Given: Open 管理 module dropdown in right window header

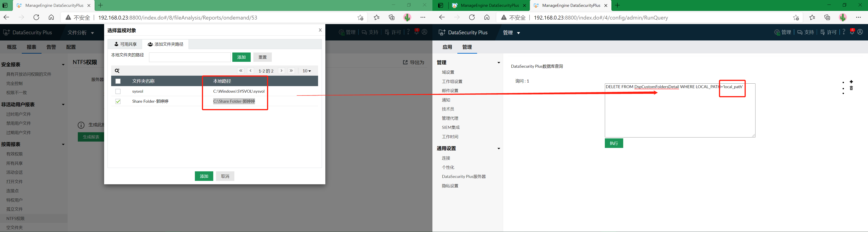Looking at the screenshot, I should click(x=512, y=33).
